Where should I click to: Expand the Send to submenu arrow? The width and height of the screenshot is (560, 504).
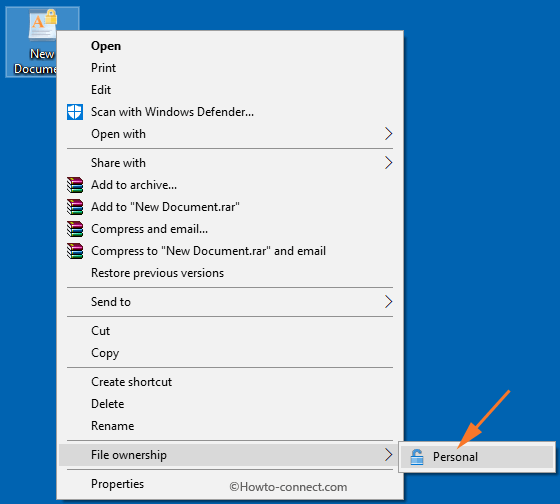click(389, 302)
